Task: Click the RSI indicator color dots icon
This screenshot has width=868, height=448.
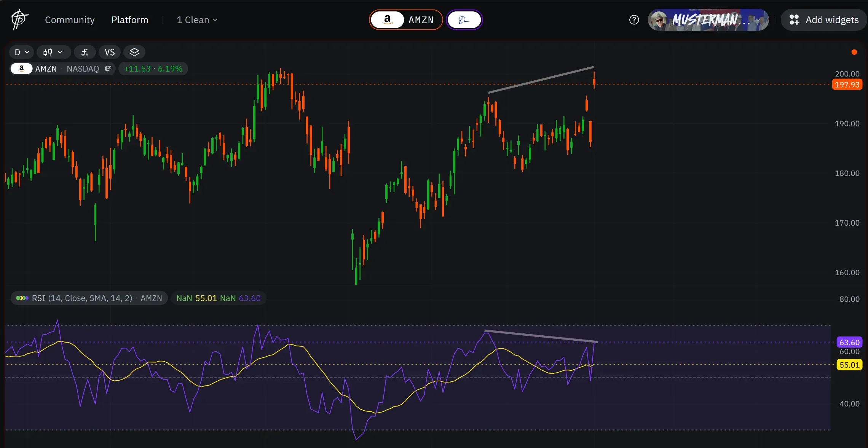Action: coord(22,298)
